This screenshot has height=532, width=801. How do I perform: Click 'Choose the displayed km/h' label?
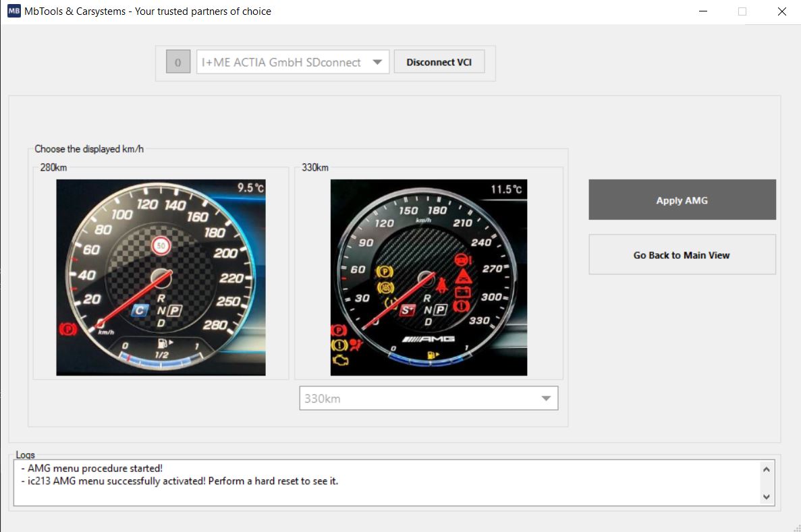coord(89,149)
